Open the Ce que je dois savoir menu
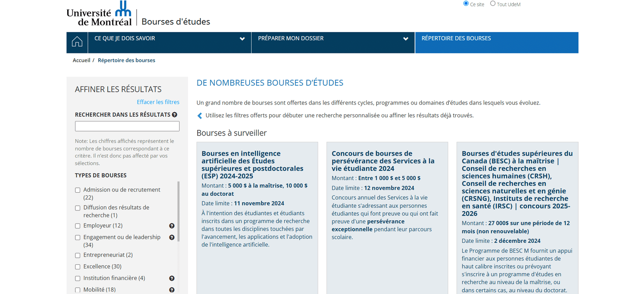This screenshot has width=644, height=294. pyautogui.click(x=169, y=43)
